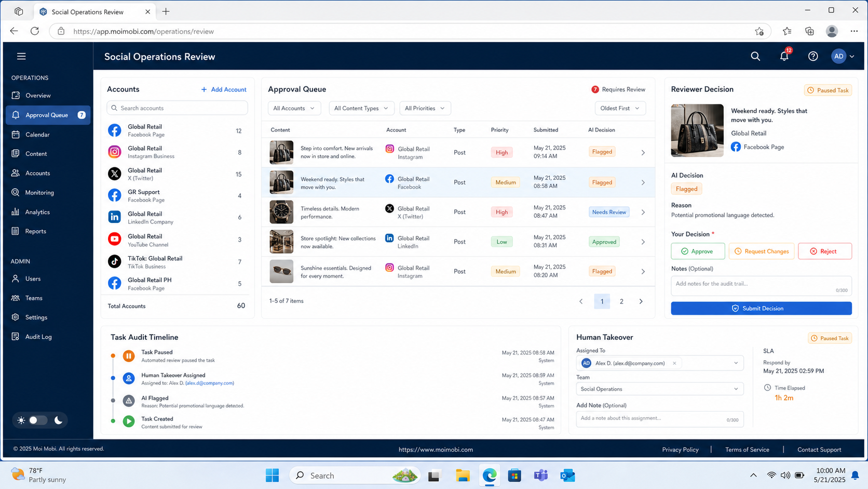The image size is (868, 489).
Task: Open the All Priorities dropdown
Action: pos(425,108)
